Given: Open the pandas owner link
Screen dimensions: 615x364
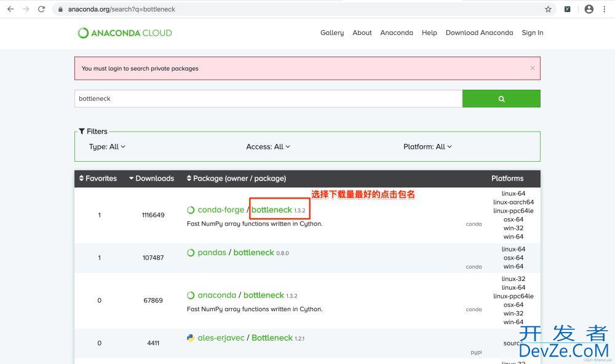Looking at the screenshot, I should click(x=212, y=253).
